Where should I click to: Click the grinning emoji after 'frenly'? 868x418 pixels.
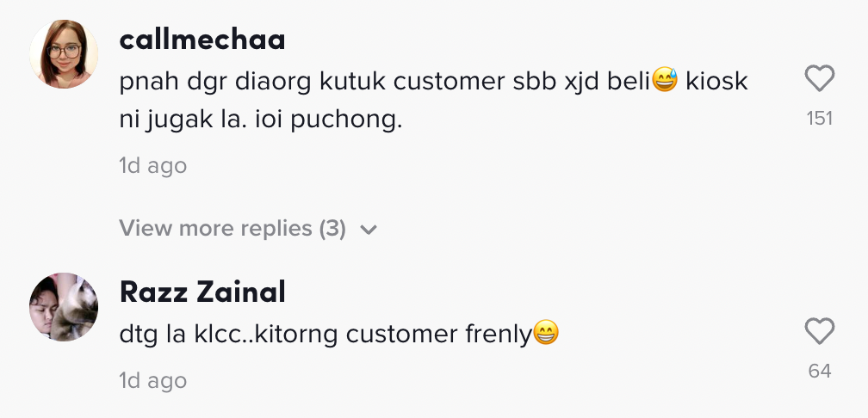pyautogui.click(x=546, y=333)
